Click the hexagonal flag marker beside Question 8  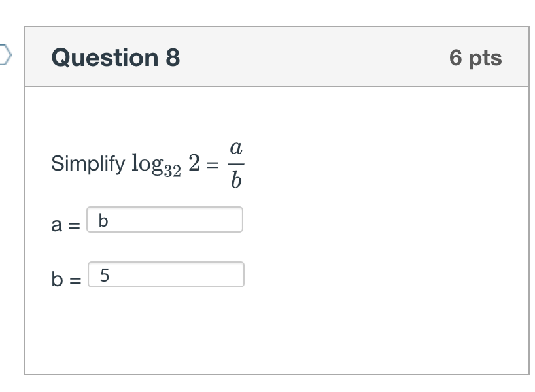4,56
